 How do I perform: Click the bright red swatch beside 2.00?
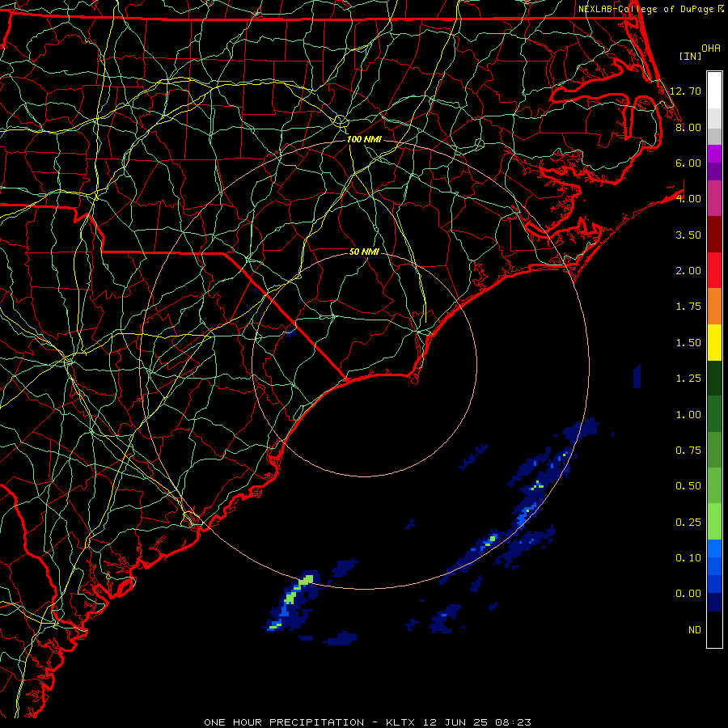714,270
